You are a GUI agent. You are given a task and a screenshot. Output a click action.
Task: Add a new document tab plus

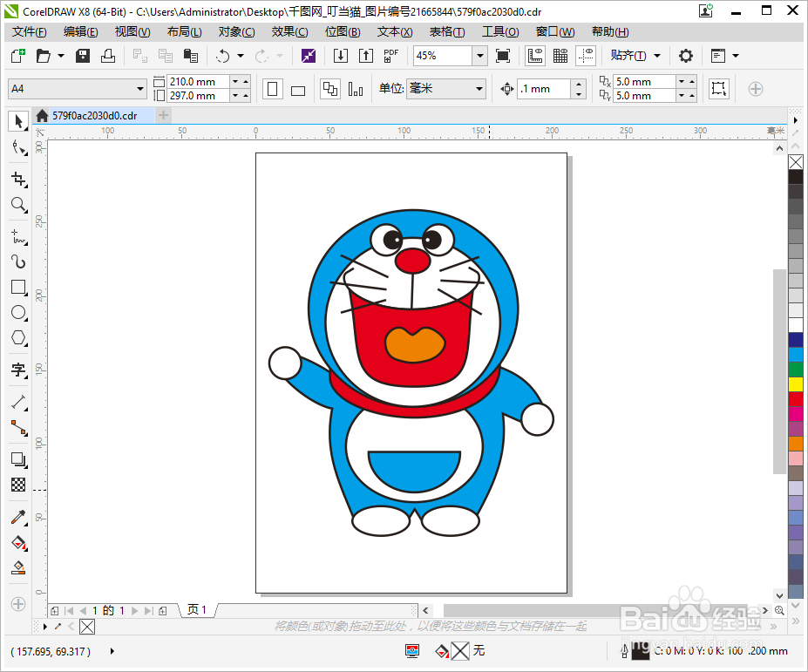click(x=163, y=115)
